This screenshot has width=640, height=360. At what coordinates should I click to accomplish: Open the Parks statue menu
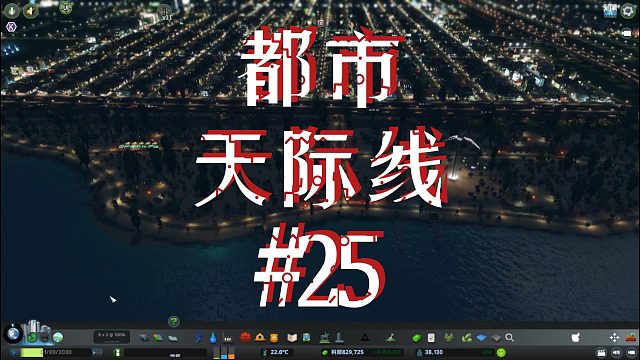coord(324,338)
